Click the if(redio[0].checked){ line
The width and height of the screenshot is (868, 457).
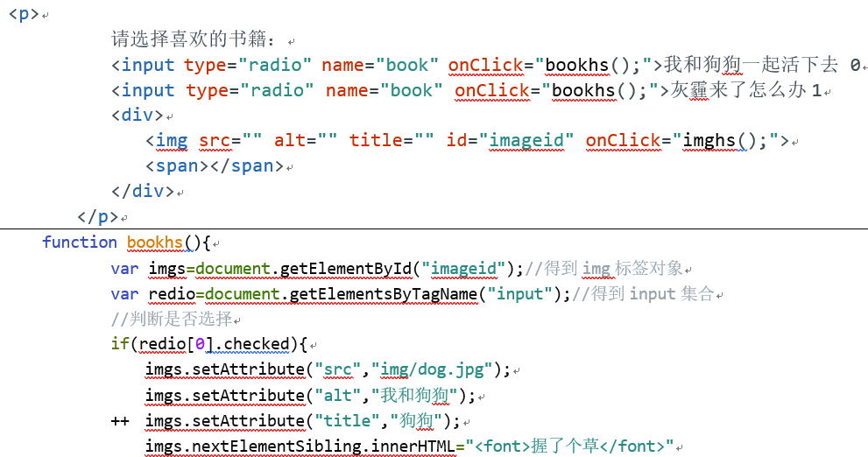pyautogui.click(x=209, y=344)
